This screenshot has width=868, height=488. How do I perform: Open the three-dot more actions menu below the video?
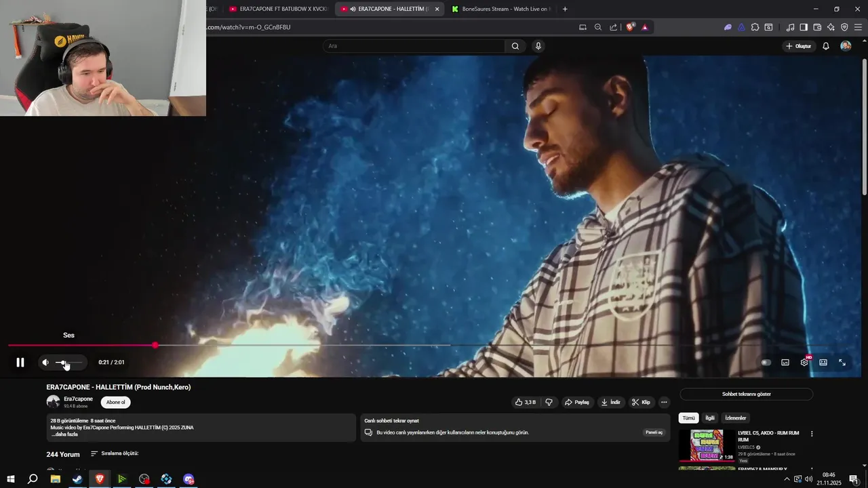pyautogui.click(x=664, y=402)
